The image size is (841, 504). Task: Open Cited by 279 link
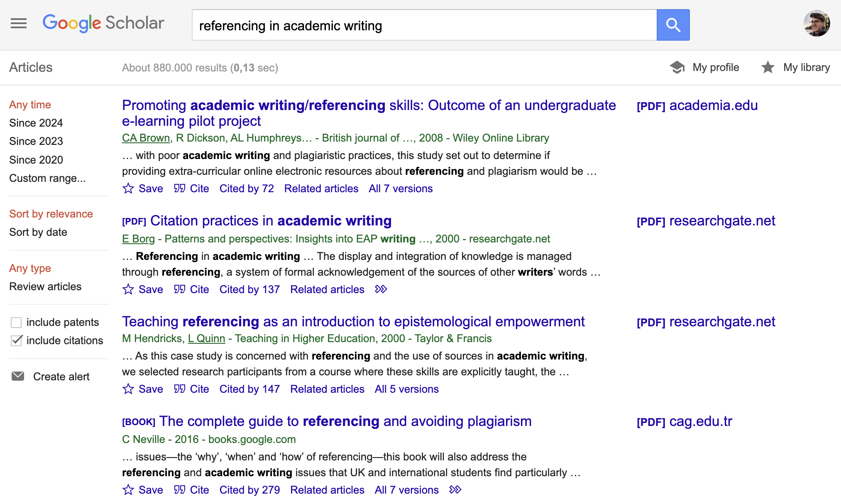pyautogui.click(x=249, y=490)
